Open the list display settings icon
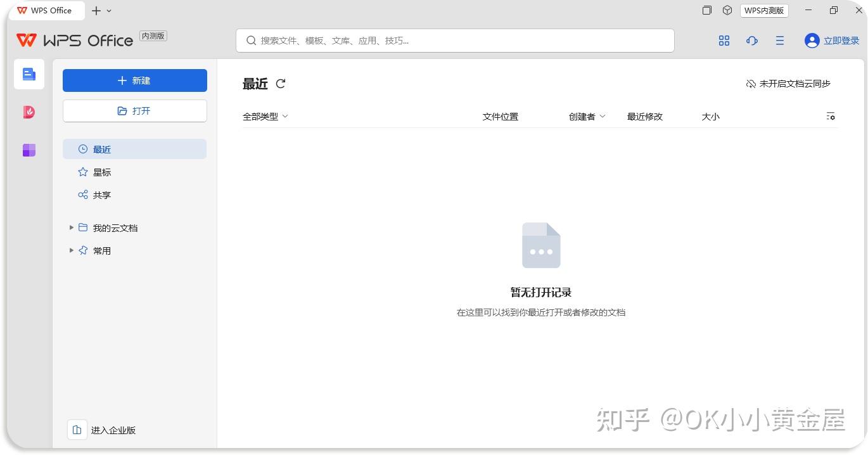This screenshot has height=455, width=868. [831, 116]
